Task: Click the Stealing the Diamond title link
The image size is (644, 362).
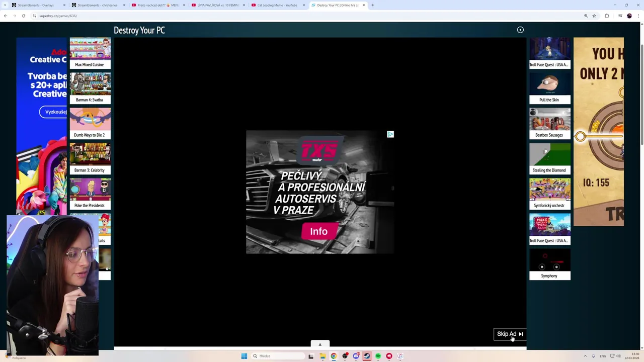Action: pyautogui.click(x=549, y=170)
